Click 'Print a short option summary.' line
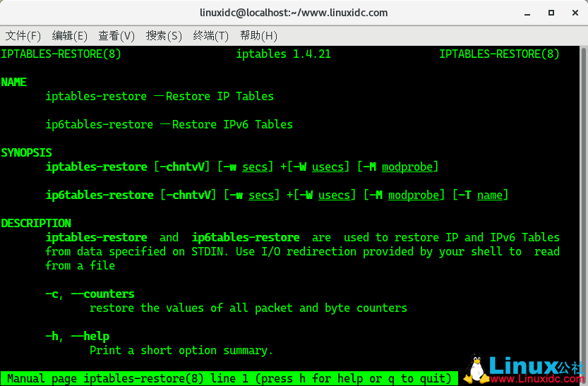This screenshot has width=588, height=386. point(181,351)
